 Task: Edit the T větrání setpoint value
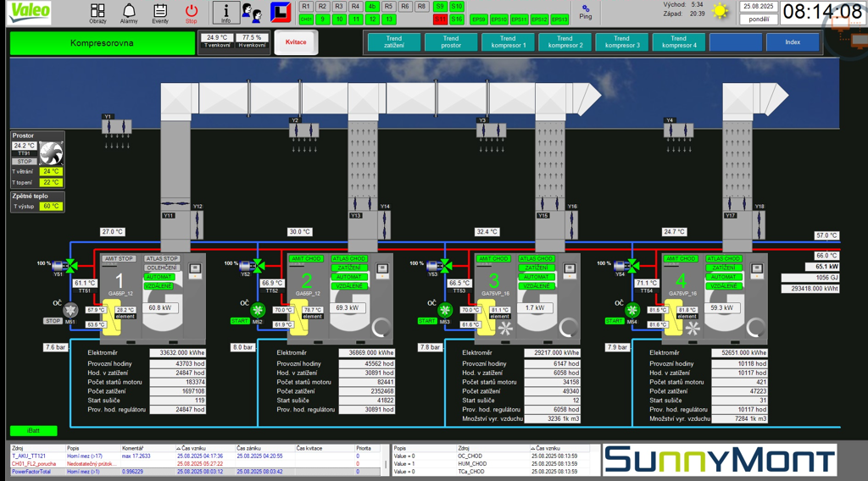pos(51,172)
